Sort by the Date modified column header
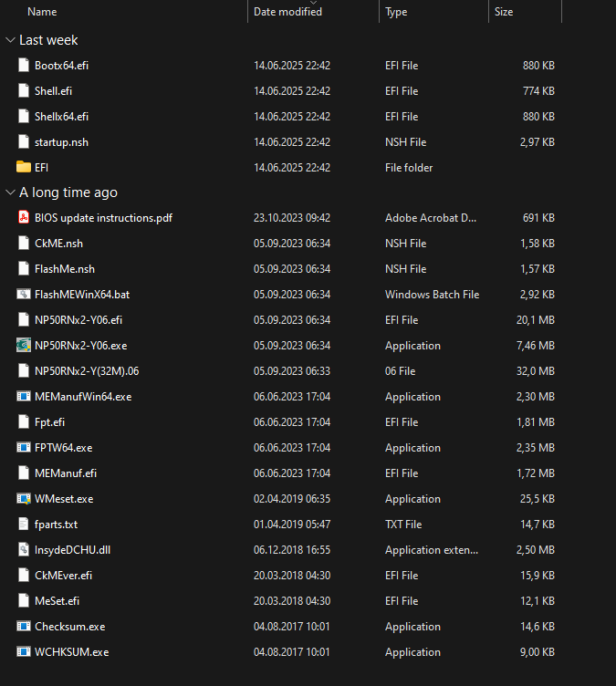Image resolution: width=616 pixels, height=686 pixels. (287, 12)
